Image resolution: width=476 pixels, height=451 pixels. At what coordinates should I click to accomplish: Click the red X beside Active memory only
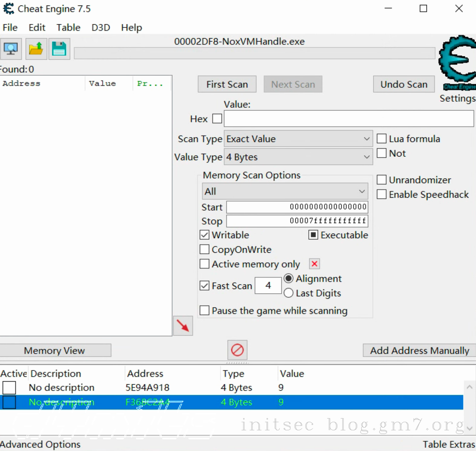[314, 264]
